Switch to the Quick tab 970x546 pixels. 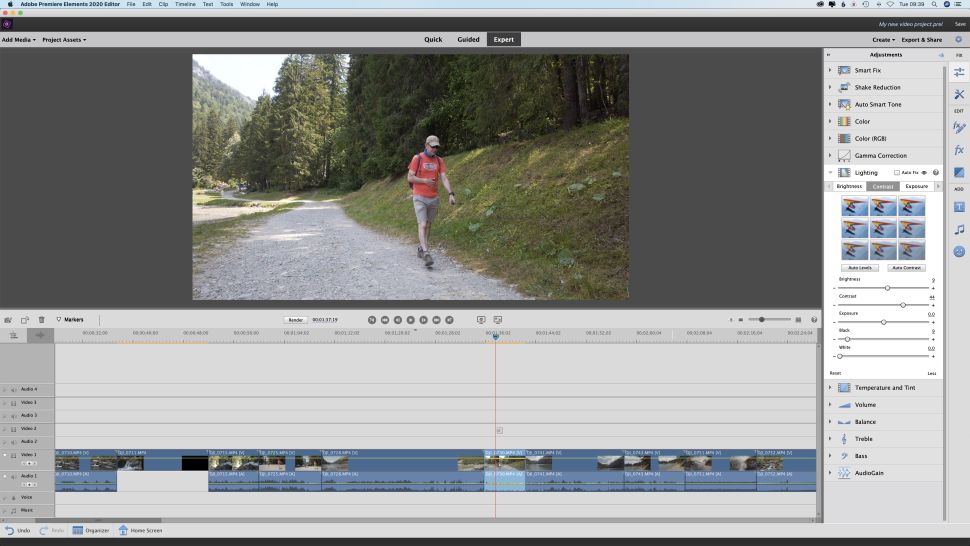click(x=433, y=40)
